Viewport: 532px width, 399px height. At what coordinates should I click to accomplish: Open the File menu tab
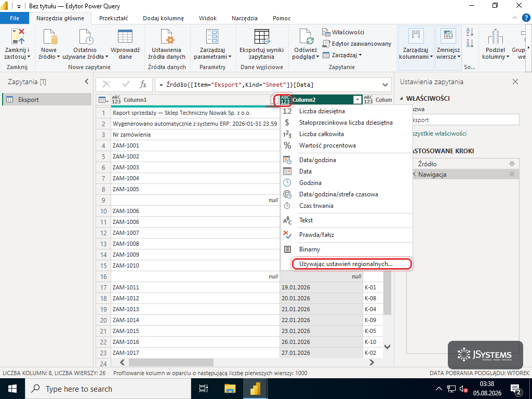(15, 18)
